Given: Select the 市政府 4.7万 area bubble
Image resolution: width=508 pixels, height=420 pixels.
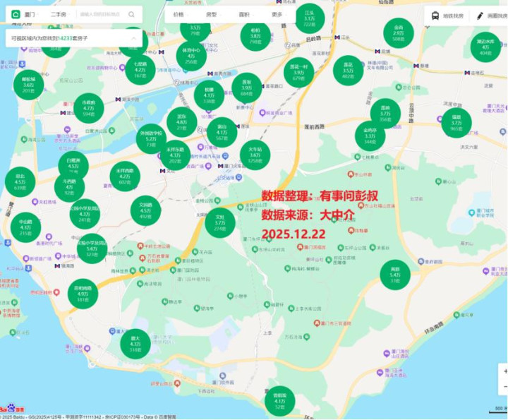Looking at the screenshot, I should [88, 108].
